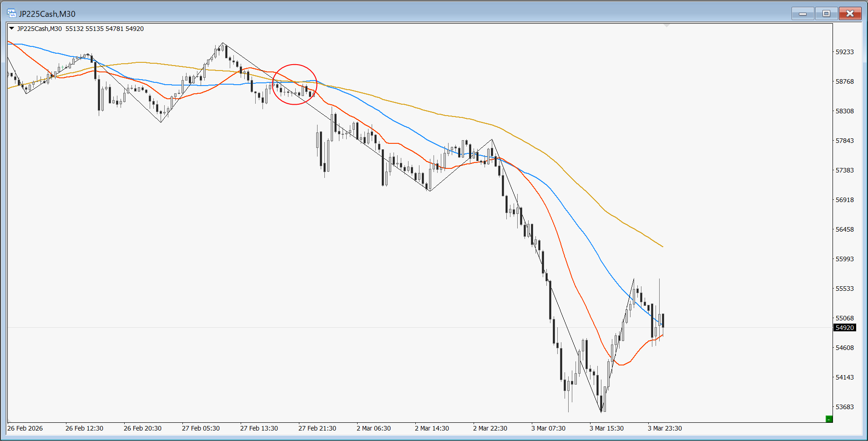Click the 57383 price level on the scale
The image size is (868, 441).
click(x=844, y=170)
